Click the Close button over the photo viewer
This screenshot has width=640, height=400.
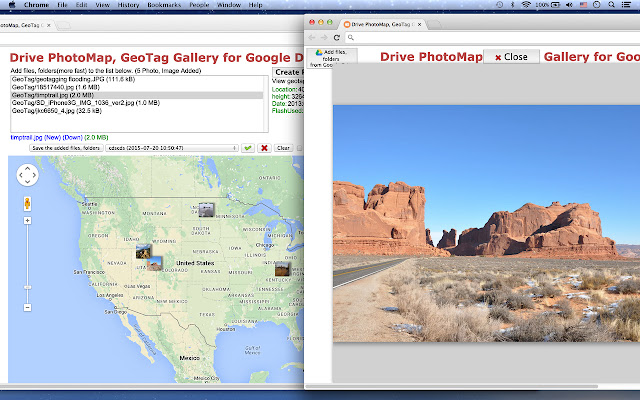(511, 57)
